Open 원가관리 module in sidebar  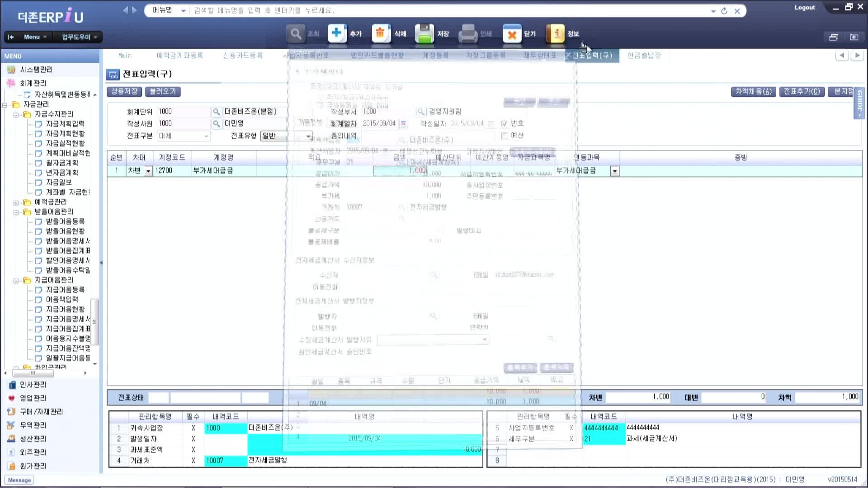pyautogui.click(x=33, y=466)
